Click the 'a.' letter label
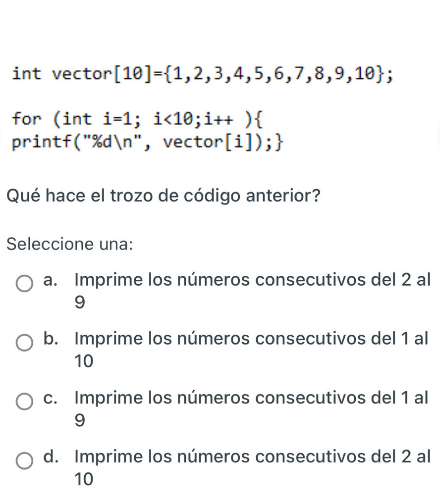Image resolution: width=440 pixels, height=504 pixels. 55,280
